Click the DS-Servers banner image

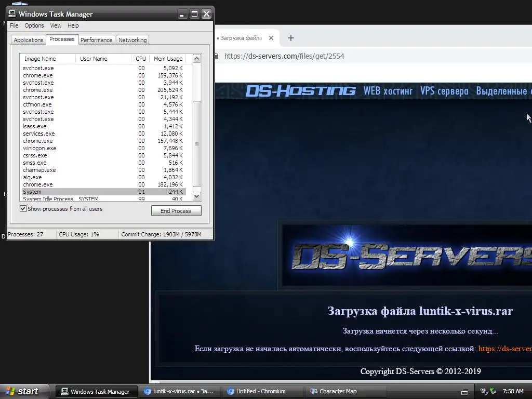[x=407, y=255]
